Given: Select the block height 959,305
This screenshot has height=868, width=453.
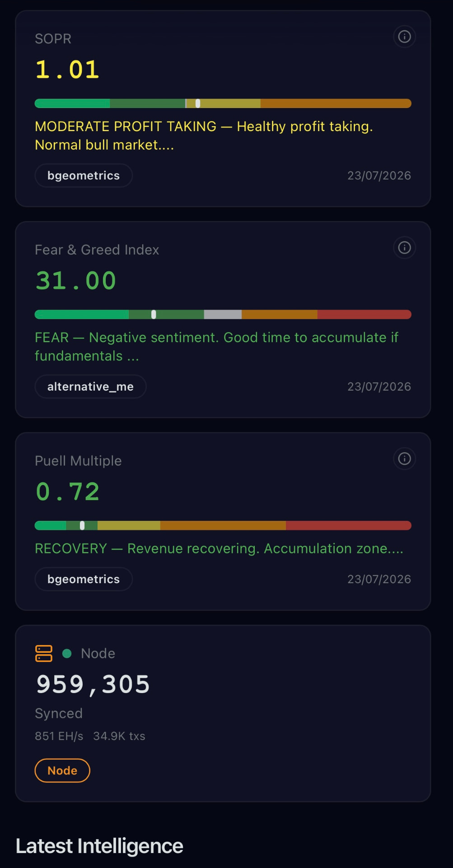Looking at the screenshot, I should click(x=93, y=684).
